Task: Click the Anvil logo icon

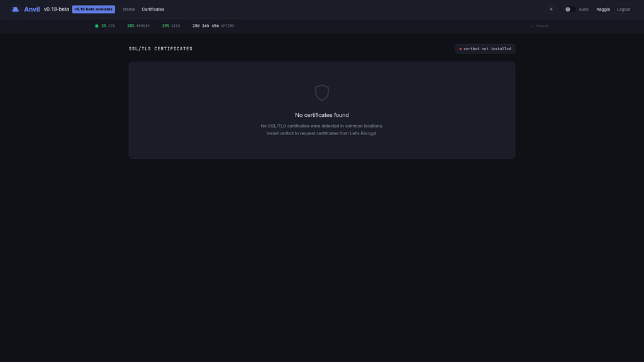Action: tap(15, 9)
